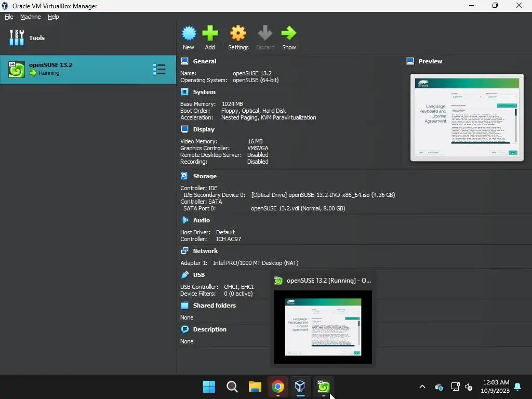Viewport: 532px width, 399px height.
Task: Click the network display tray icon
Action: tap(455, 387)
